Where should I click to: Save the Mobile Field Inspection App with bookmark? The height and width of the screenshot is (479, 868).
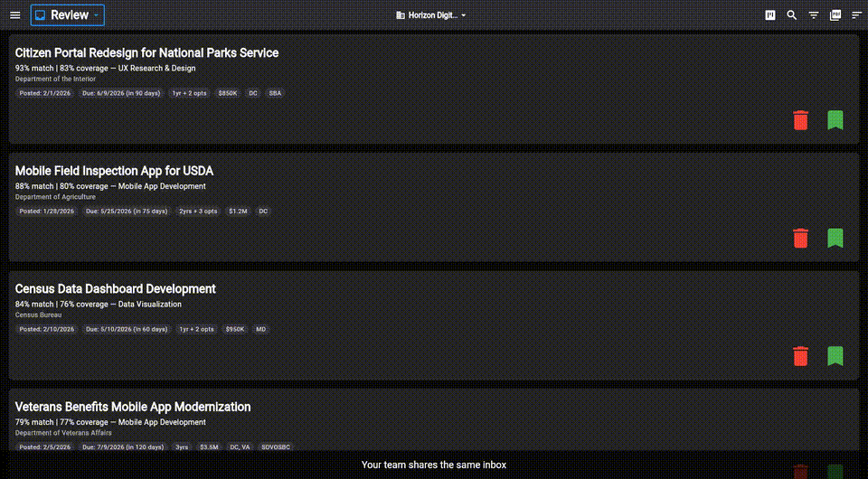(835, 239)
